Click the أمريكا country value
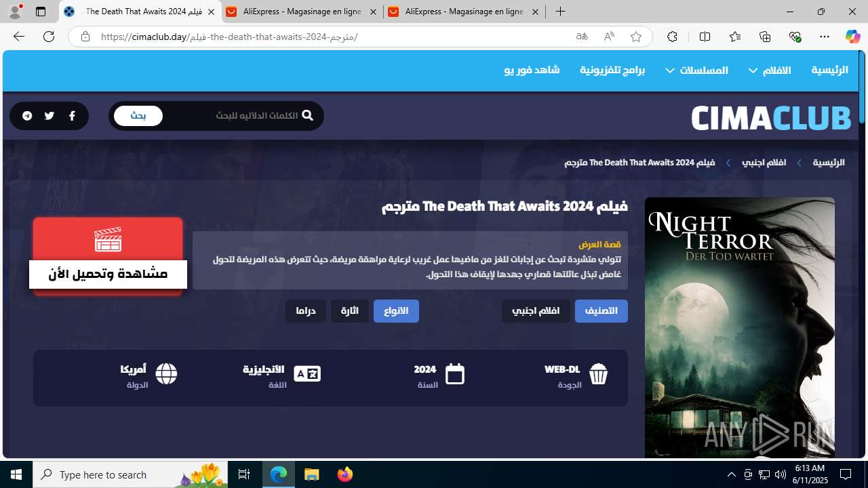The width and height of the screenshot is (868, 488). click(134, 369)
